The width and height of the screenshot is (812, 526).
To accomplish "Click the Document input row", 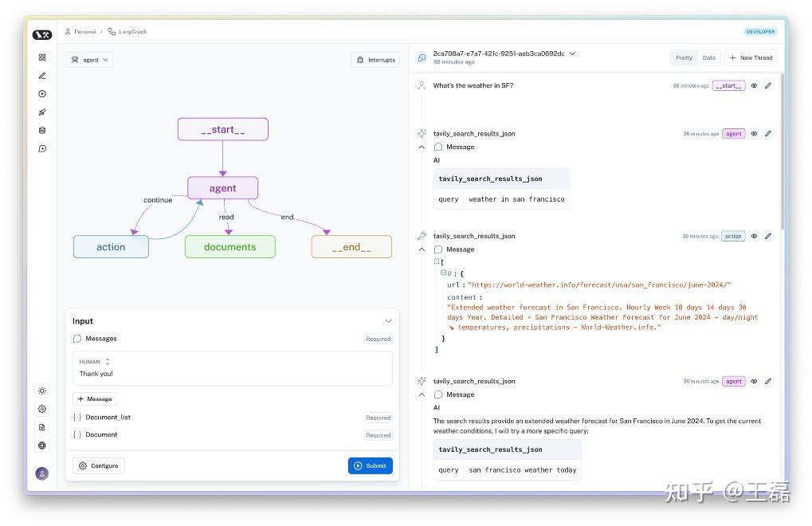I will [233, 435].
